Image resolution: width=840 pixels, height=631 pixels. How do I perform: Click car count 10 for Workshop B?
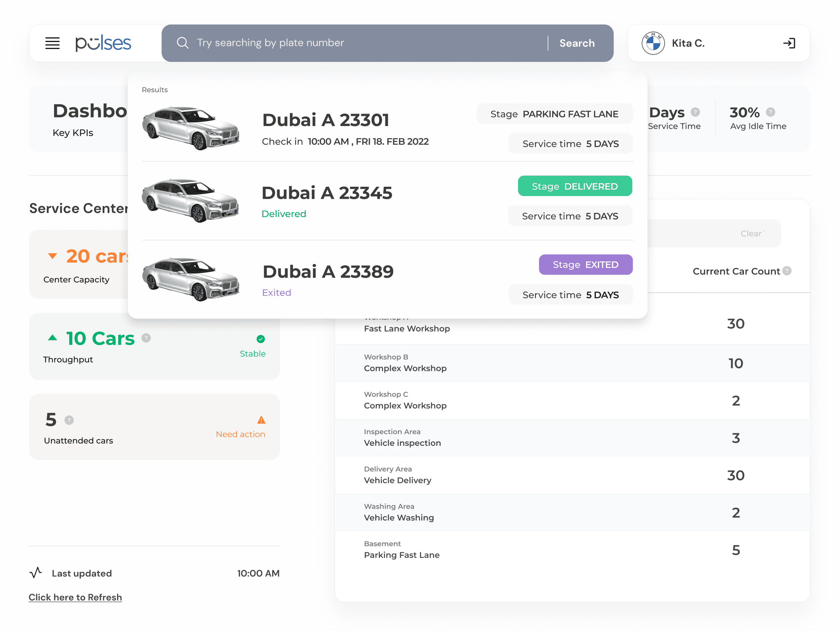(736, 363)
